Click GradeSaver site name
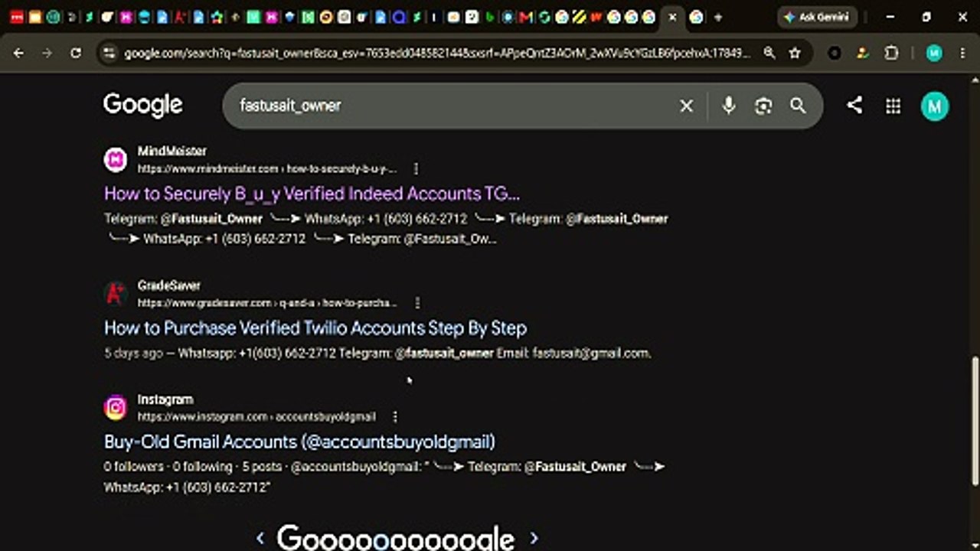Screen dimensions: 980x551 tap(168, 285)
